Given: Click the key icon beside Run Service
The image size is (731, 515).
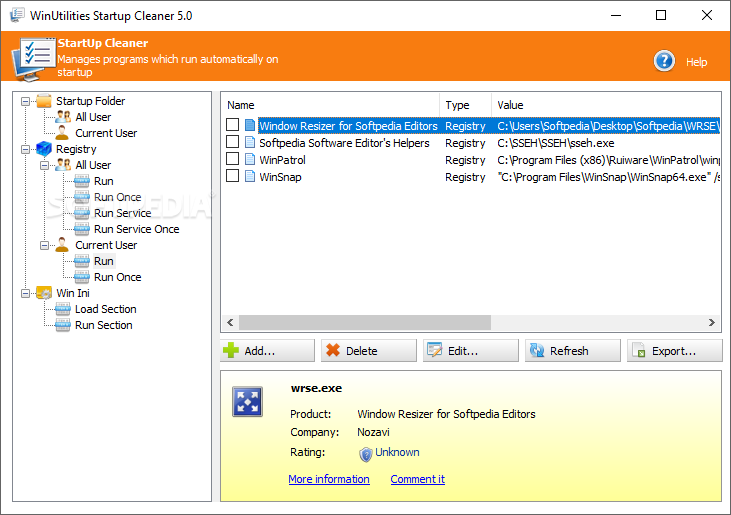Looking at the screenshot, I should coord(82,213).
